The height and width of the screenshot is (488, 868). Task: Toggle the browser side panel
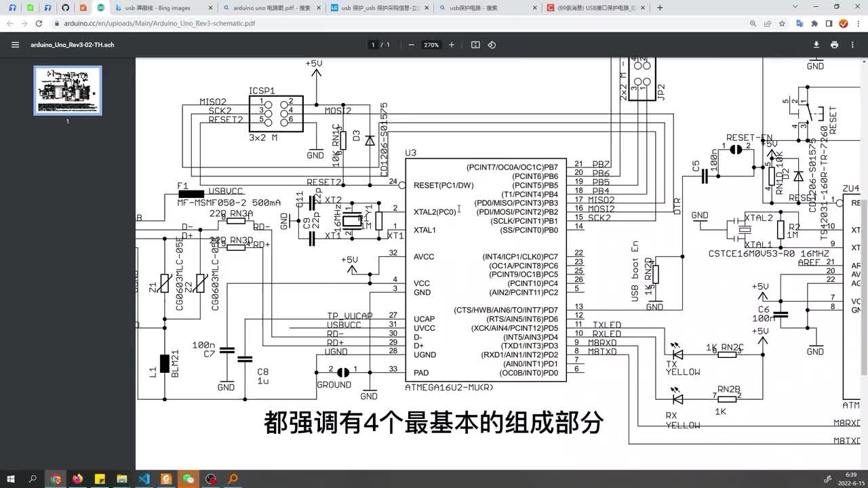(829, 23)
